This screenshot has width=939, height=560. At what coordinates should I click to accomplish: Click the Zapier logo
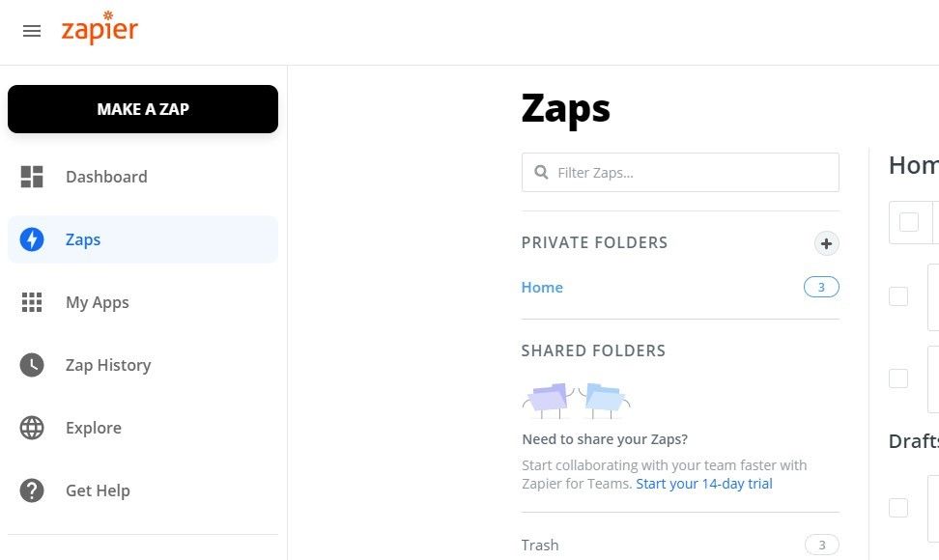[x=100, y=28]
